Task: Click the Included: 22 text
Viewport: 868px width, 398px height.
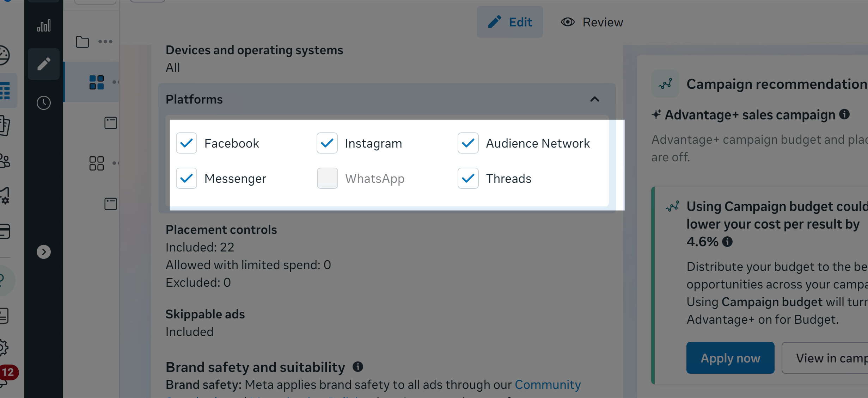Action: pos(200,247)
